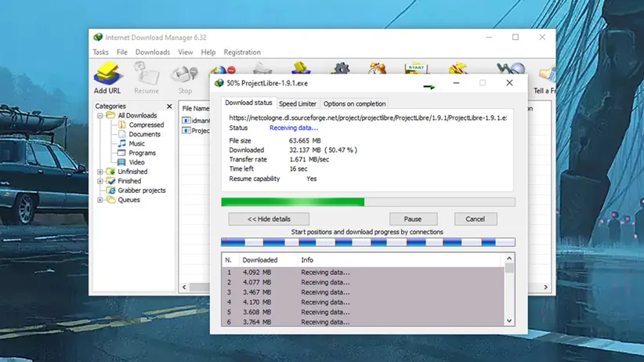
Task: Pause the ProjectLibre download
Action: point(413,219)
